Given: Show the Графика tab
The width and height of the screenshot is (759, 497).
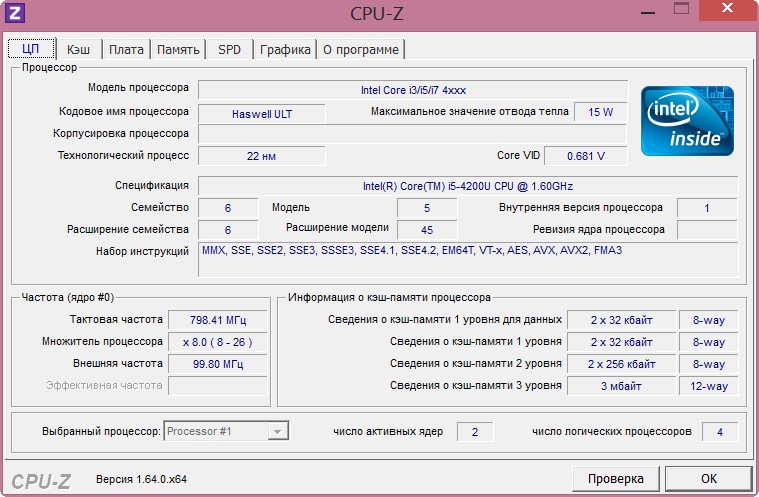Looking at the screenshot, I should [x=285, y=49].
